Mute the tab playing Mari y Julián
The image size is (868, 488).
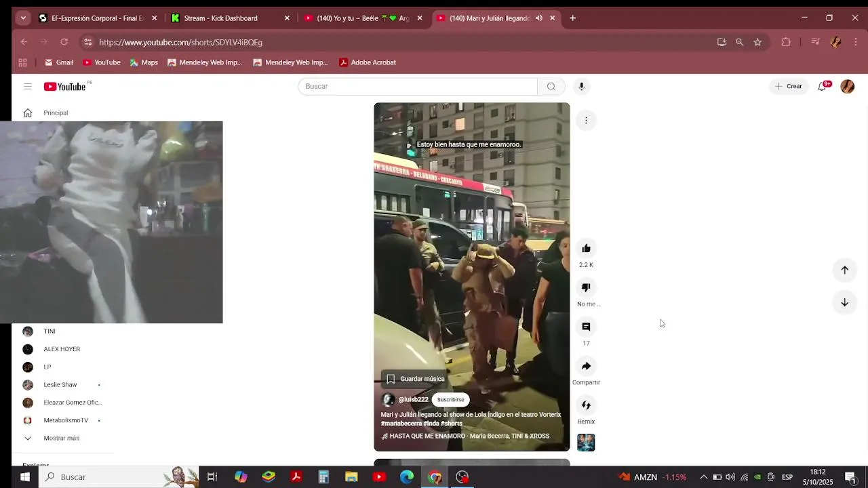[x=538, y=18]
